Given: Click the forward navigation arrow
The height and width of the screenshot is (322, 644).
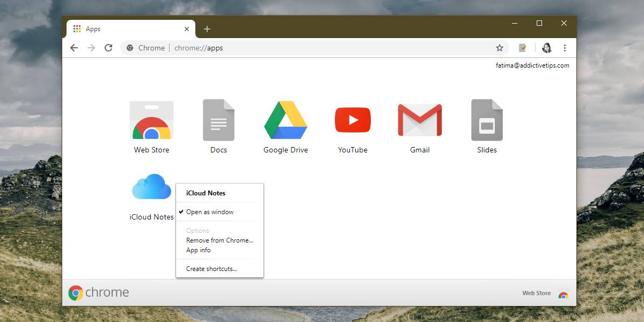Looking at the screenshot, I should coord(91,48).
